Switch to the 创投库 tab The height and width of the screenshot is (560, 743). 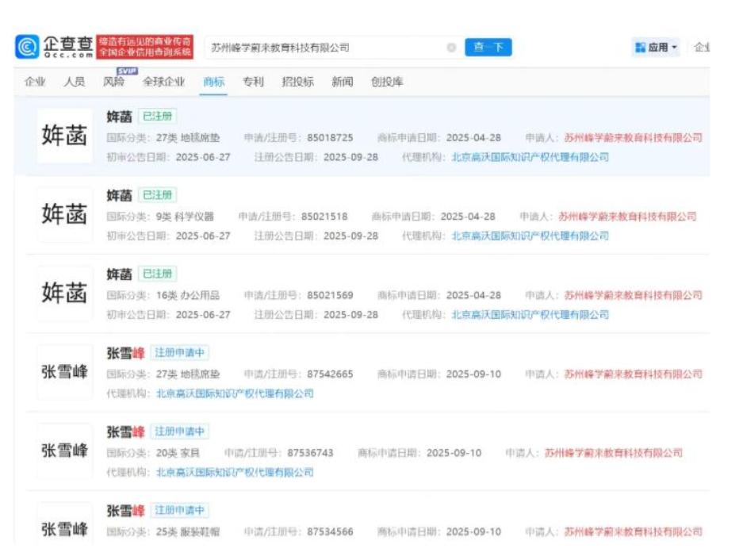click(387, 82)
